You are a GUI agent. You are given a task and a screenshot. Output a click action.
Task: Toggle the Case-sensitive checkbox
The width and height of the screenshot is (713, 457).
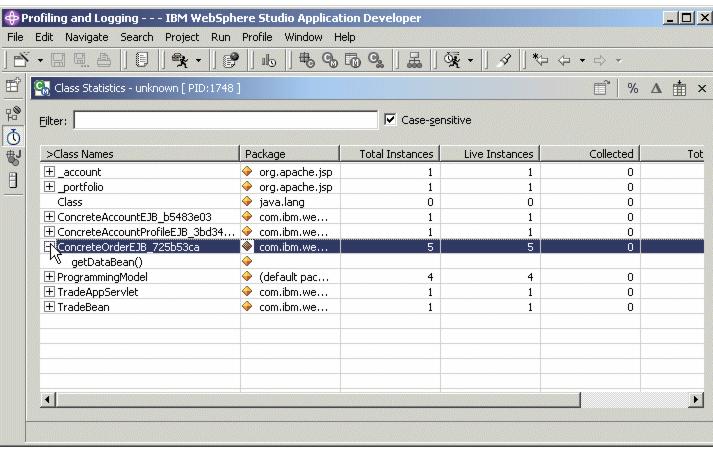390,120
